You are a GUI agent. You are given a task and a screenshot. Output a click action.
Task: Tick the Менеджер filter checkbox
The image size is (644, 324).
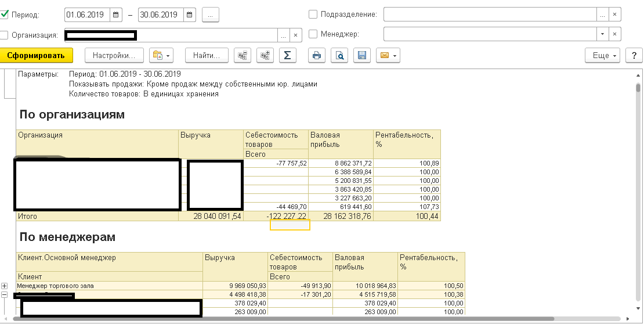[313, 34]
